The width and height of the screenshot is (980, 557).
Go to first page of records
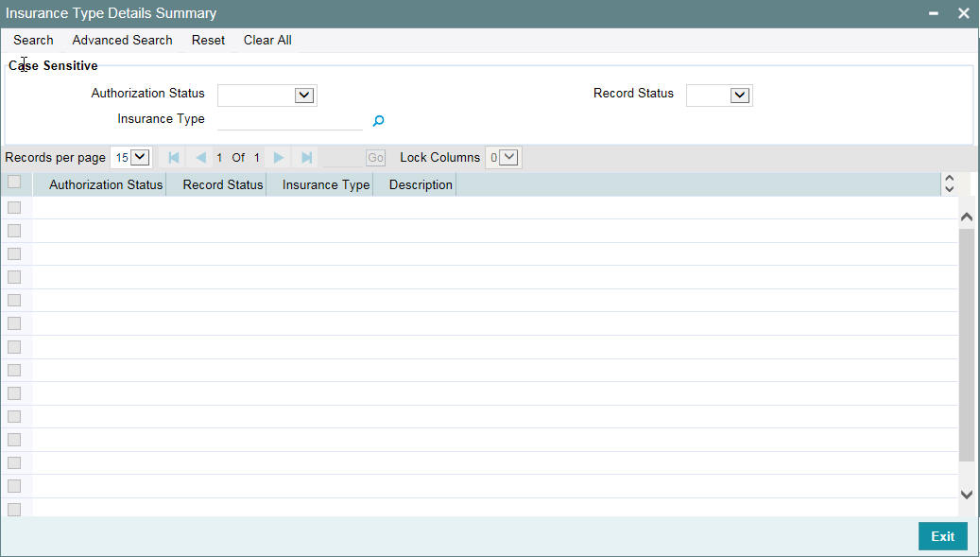point(174,158)
